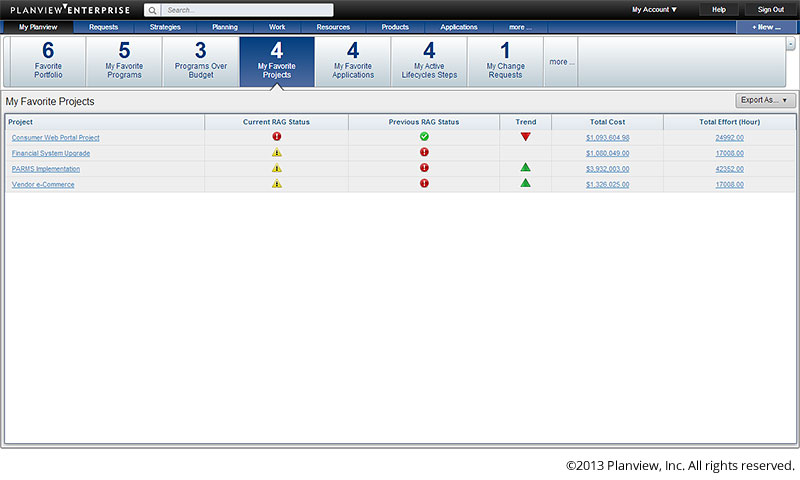Open the Applications menu

click(459, 27)
